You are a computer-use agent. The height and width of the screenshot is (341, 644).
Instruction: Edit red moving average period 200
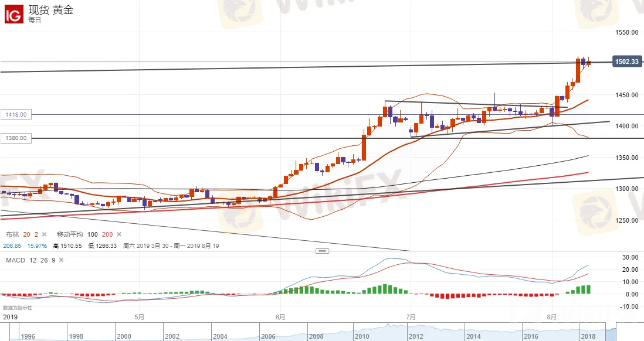click(x=107, y=234)
